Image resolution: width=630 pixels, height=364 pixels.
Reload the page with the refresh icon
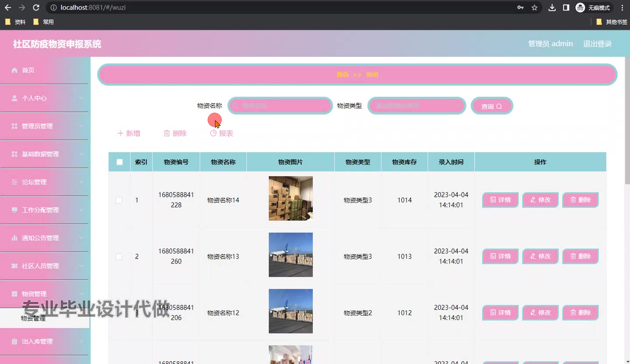coord(36,7)
